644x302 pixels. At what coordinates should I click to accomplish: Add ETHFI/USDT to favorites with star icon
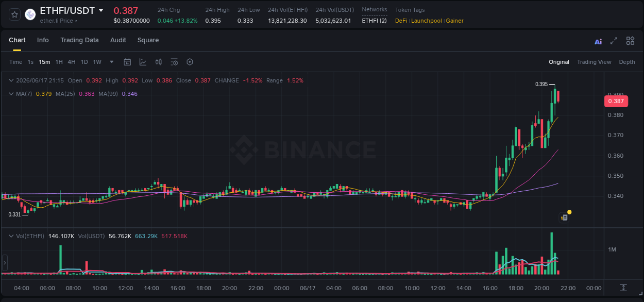click(x=14, y=14)
